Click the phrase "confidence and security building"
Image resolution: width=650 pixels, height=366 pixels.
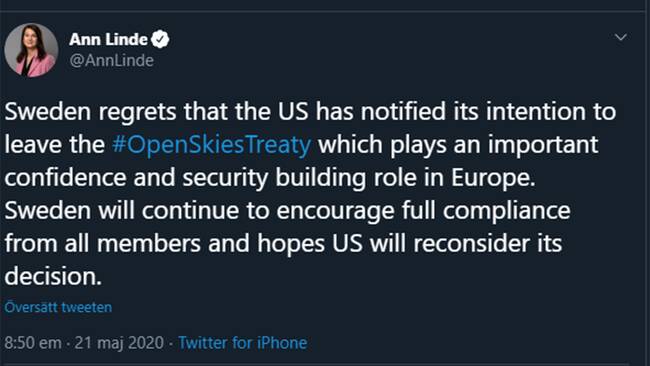pyautogui.click(x=185, y=178)
